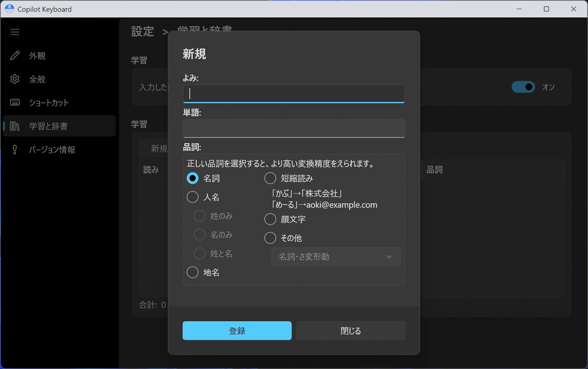Click the hamburger menu icon
This screenshot has width=588, height=369.
[x=15, y=32]
